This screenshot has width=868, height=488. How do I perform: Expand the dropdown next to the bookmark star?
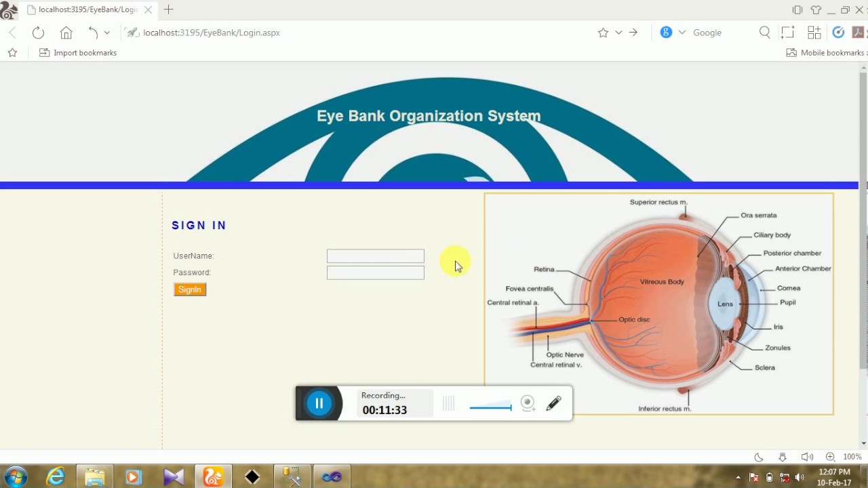[x=618, y=33]
